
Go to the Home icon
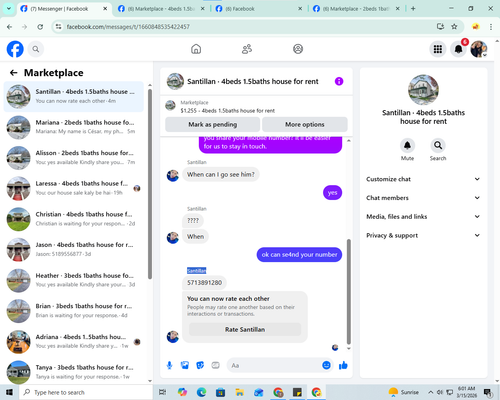tap(196, 49)
